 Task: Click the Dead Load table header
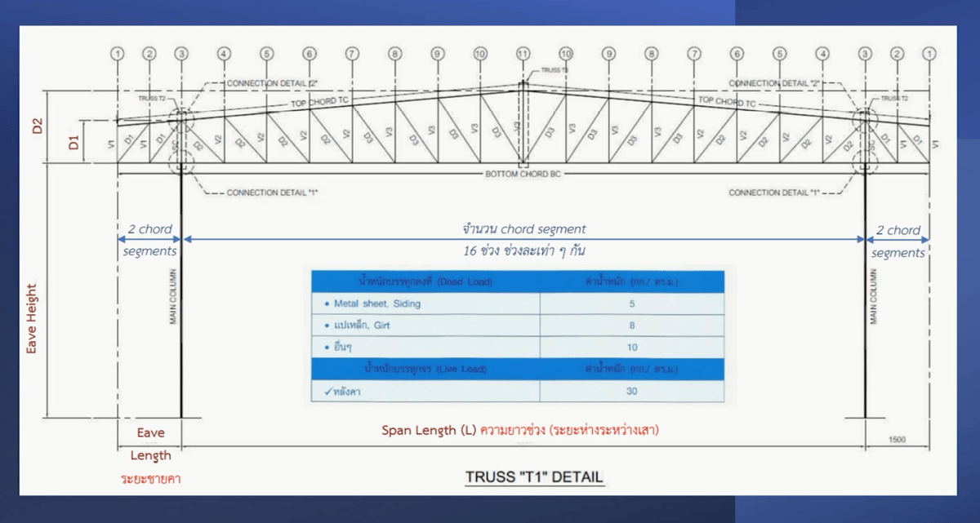pyautogui.click(x=425, y=281)
